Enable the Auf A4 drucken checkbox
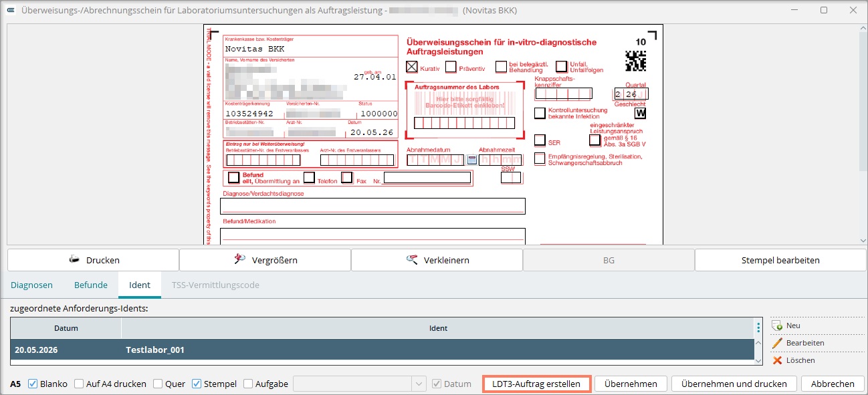Screen dimensions: 868x395 [x=79, y=384]
